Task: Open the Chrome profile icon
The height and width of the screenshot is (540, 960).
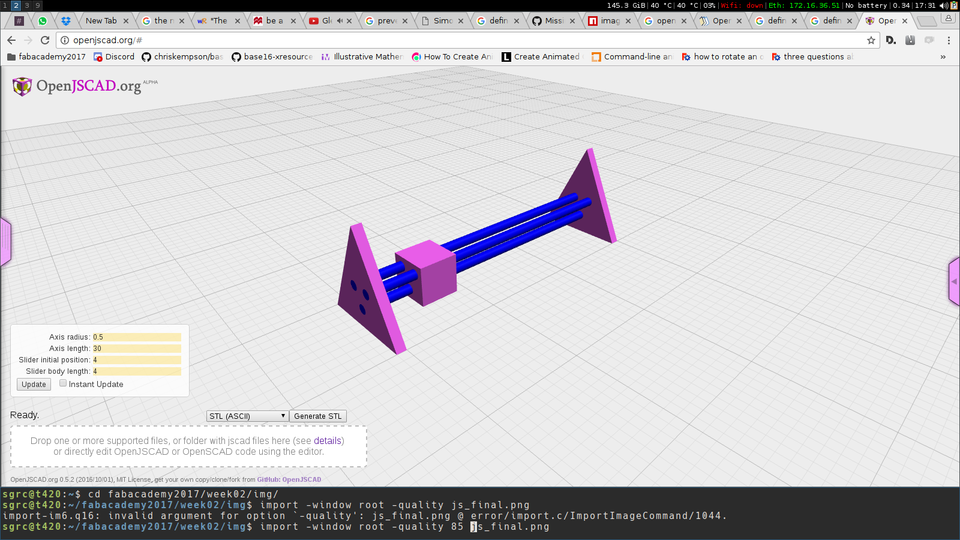Action: point(948,19)
